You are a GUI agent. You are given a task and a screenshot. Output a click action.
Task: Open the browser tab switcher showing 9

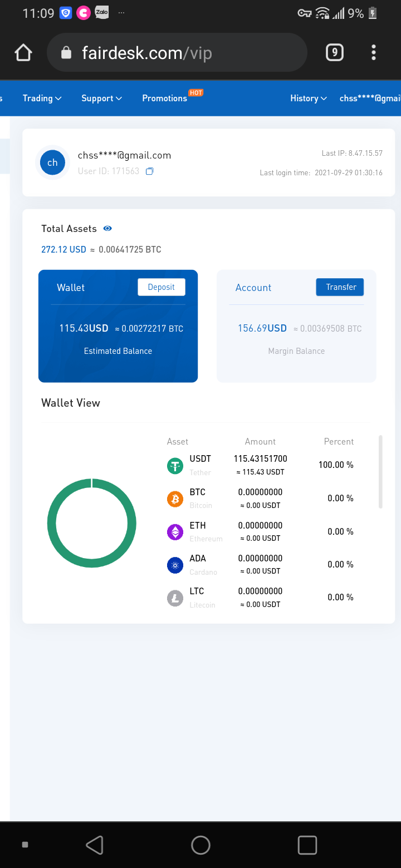pyautogui.click(x=334, y=53)
